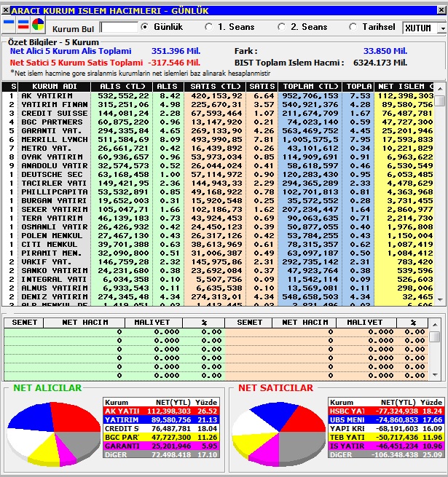The width and height of the screenshot is (448, 477).
Task: Select the SEKER YATIRIM row
Action: [218, 210]
